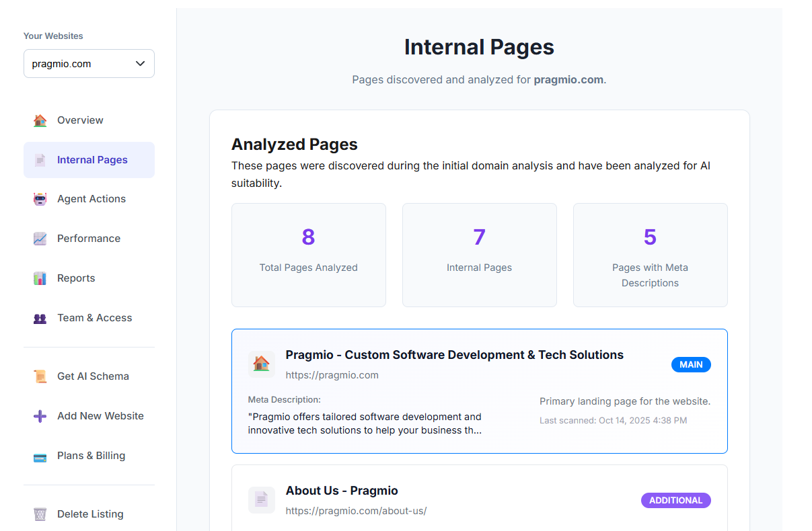Open the pragmio.com website selector dropdown

point(89,64)
